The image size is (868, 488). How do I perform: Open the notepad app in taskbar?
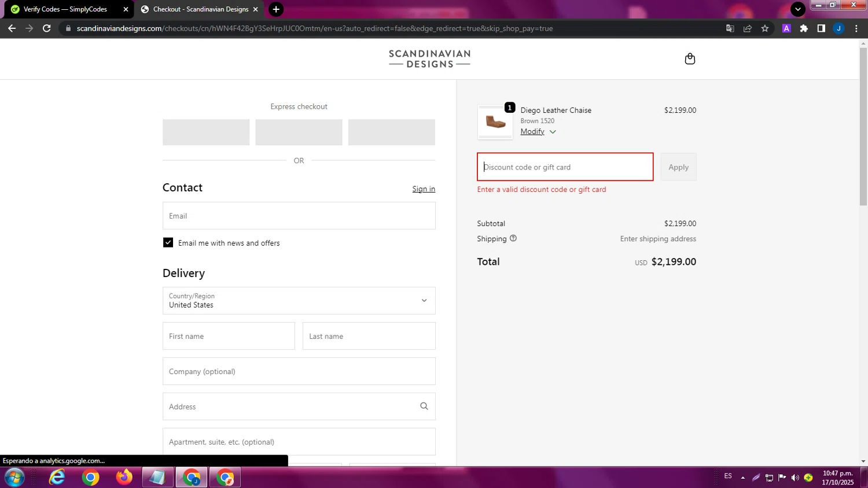157,478
